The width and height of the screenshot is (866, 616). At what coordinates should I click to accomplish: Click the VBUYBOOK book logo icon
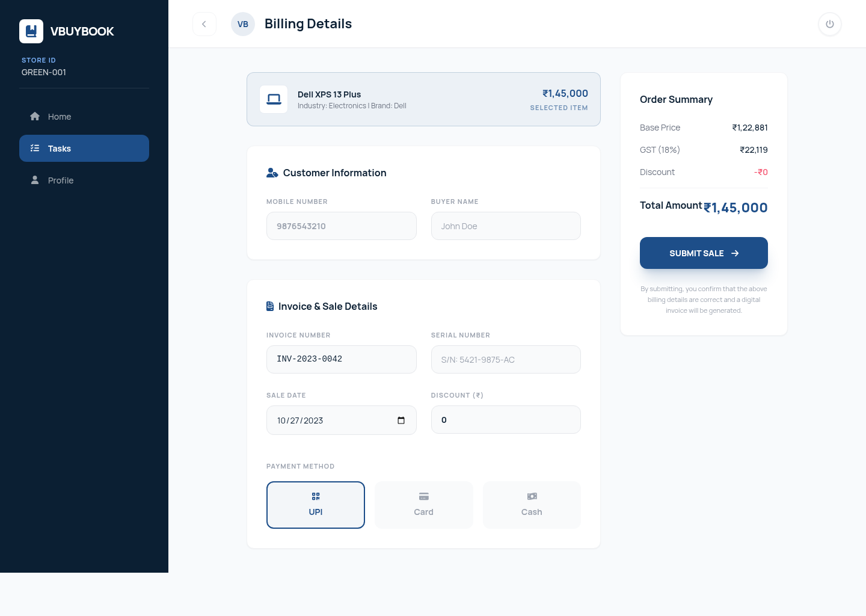tap(31, 31)
